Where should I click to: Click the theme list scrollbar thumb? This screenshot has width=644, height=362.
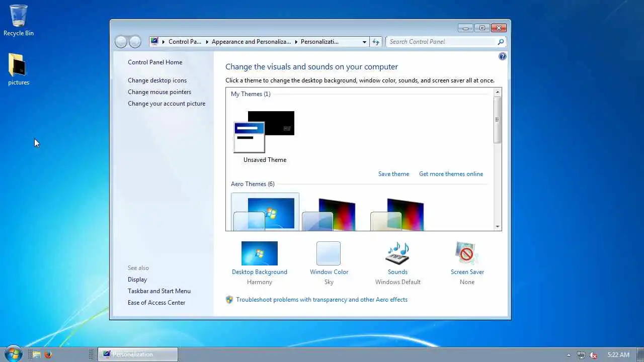(498, 120)
